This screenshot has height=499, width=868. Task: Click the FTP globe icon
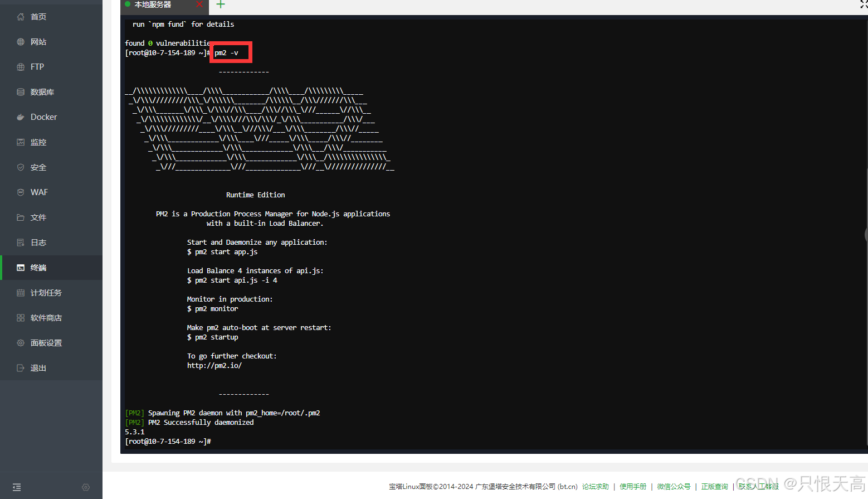(x=21, y=67)
